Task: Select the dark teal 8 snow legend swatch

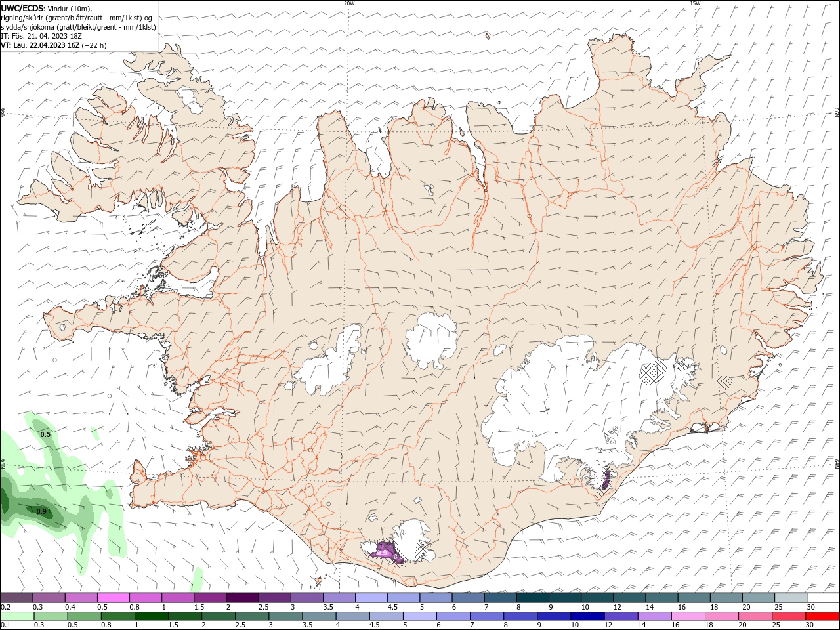Action: pos(532,598)
